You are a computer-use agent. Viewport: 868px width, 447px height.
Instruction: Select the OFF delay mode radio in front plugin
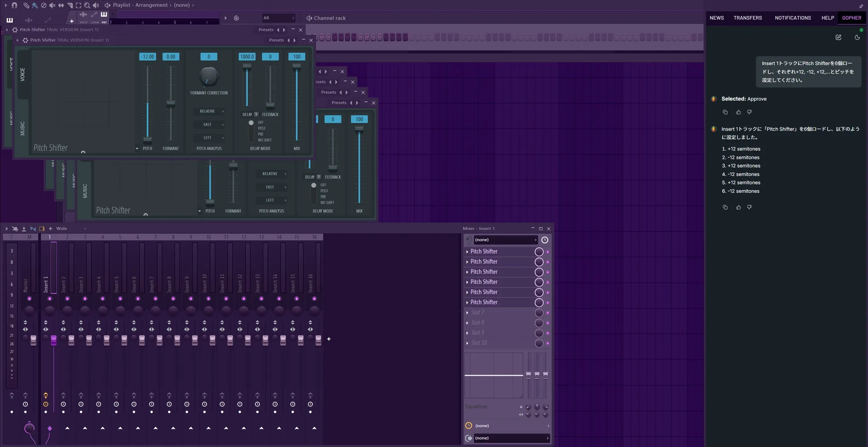click(x=251, y=122)
